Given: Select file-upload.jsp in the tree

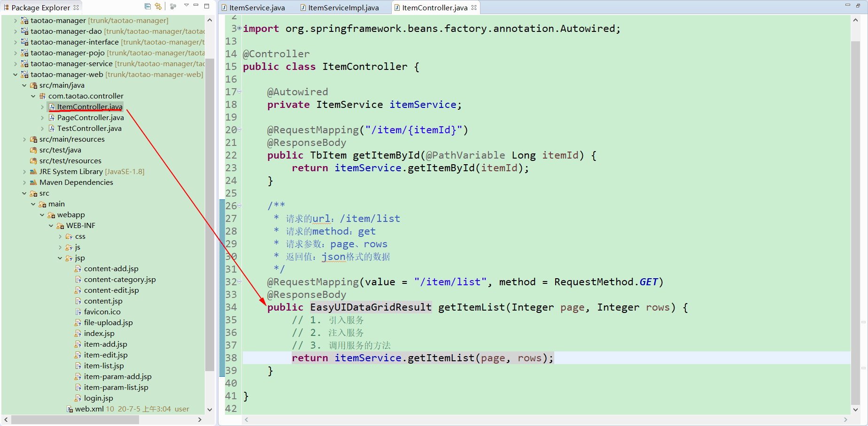Looking at the screenshot, I should (108, 323).
